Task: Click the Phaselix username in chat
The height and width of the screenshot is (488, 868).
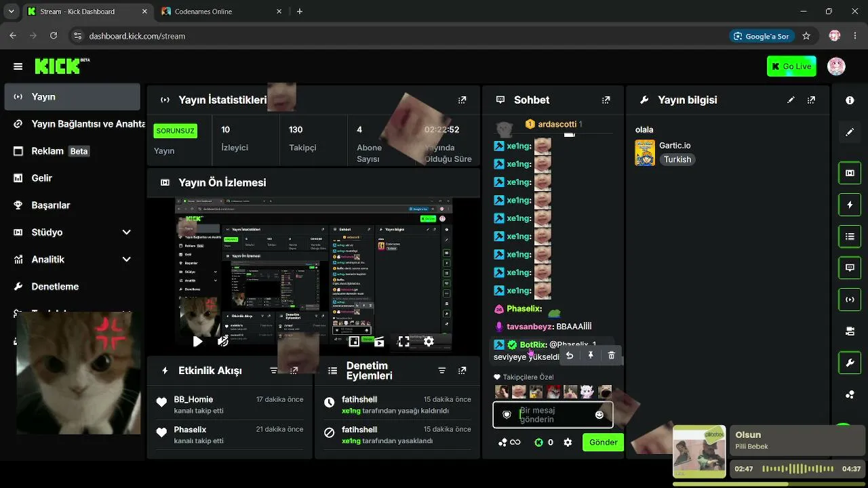Action: click(524, 308)
